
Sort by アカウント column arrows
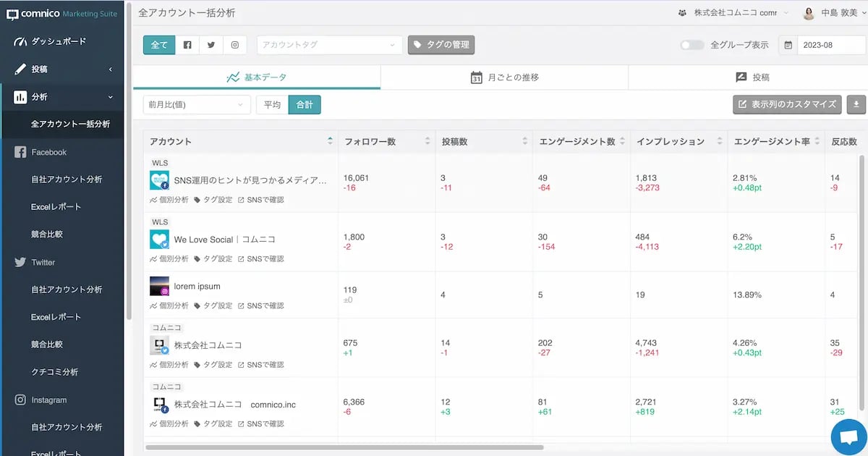(331, 141)
